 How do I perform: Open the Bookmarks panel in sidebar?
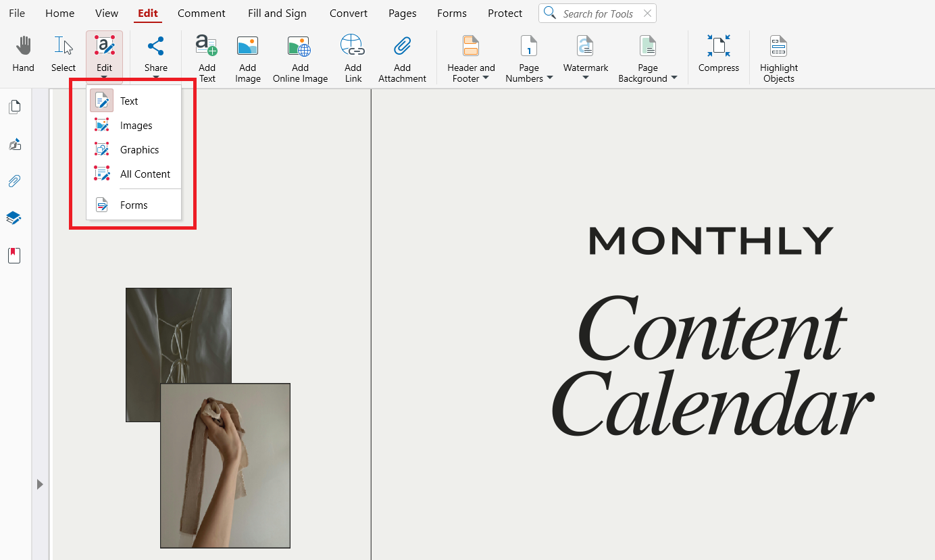click(14, 255)
